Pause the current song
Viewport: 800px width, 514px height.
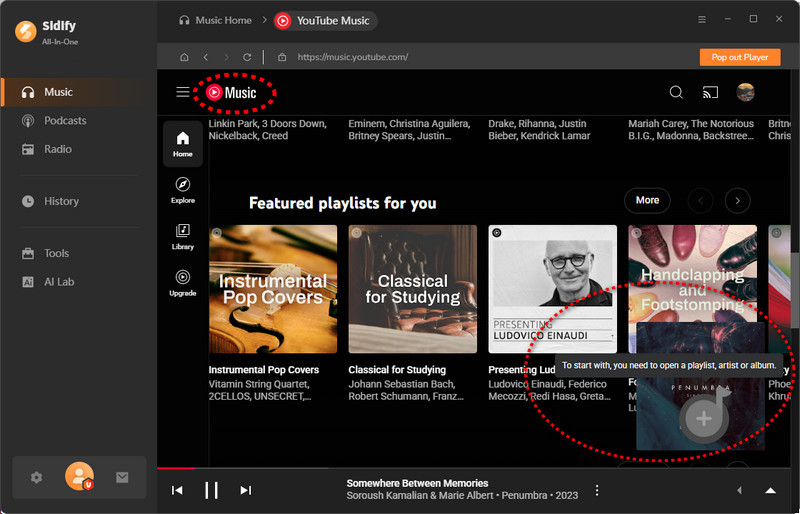211,491
